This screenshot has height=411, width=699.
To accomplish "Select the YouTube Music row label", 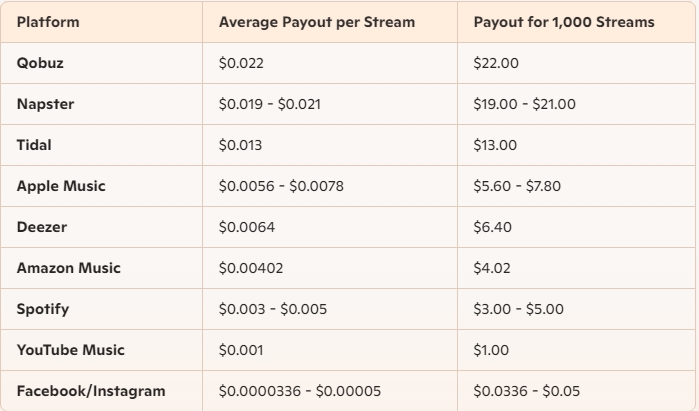I will [70, 350].
